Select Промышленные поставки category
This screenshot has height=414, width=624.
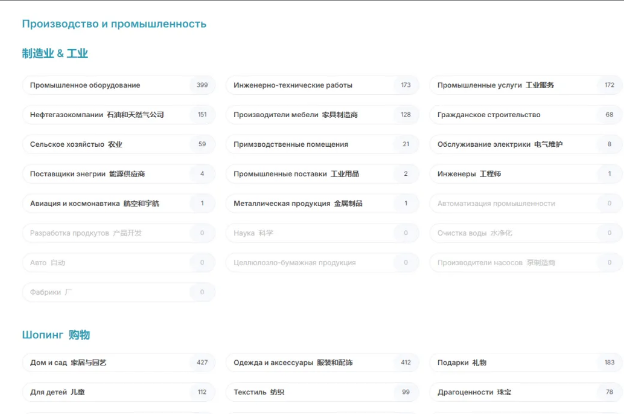[321, 174]
